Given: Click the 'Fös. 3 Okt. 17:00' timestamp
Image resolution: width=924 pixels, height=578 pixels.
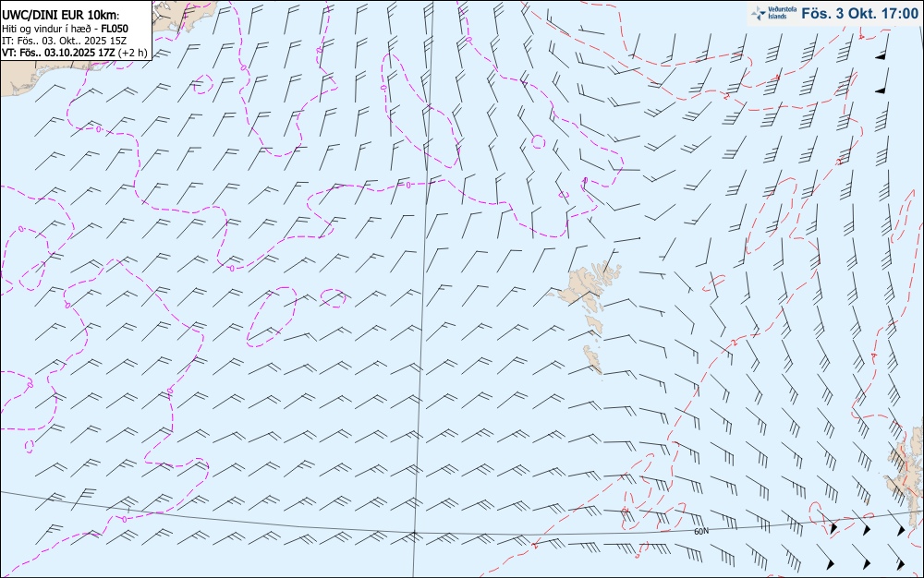Looking at the screenshot, I should pyautogui.click(x=859, y=14).
